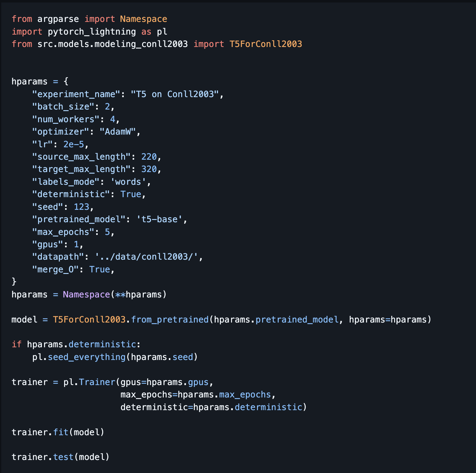This screenshot has width=476, height=473.
Task: Click the batch_size value 2
Action: tap(107, 107)
